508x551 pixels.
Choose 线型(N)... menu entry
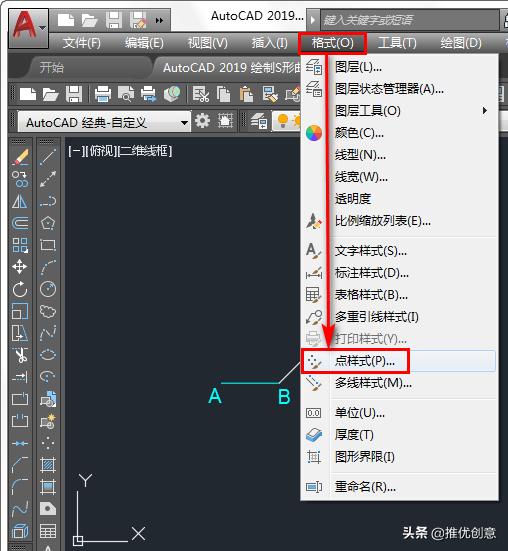400,155
